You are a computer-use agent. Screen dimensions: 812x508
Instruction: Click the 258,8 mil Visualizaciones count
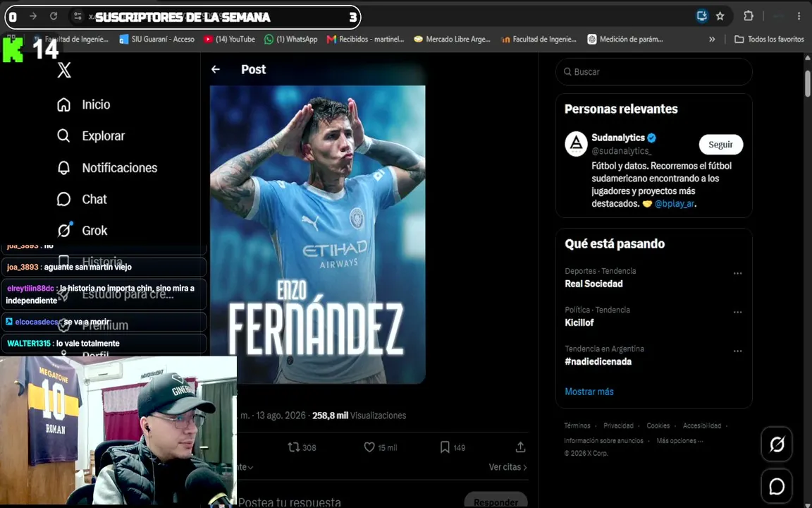point(359,415)
